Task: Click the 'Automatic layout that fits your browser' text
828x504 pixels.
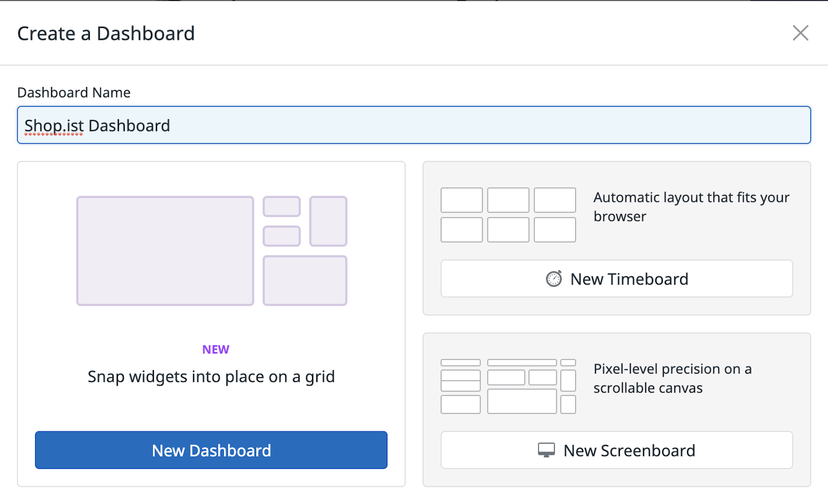Action: click(x=691, y=207)
